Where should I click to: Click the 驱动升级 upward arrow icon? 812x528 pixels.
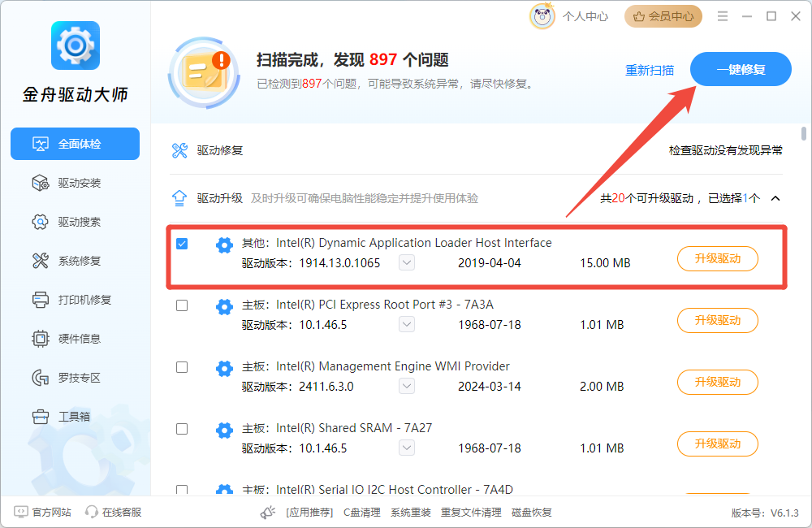click(179, 198)
